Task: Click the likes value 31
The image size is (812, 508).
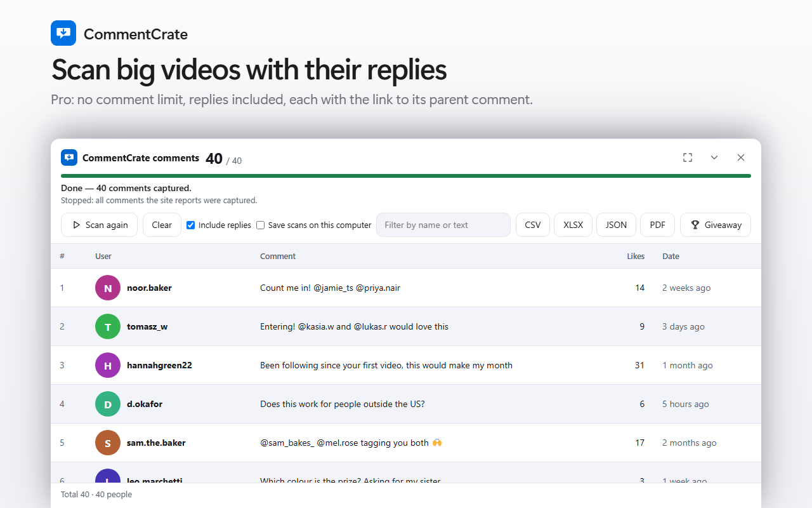Action: click(x=639, y=365)
